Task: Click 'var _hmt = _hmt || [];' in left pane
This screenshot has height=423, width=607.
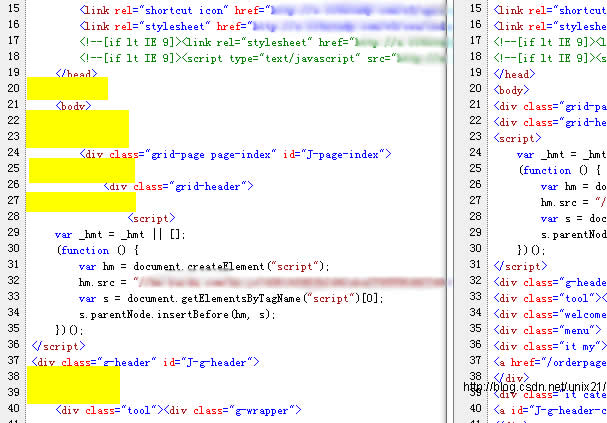Action: (120, 235)
